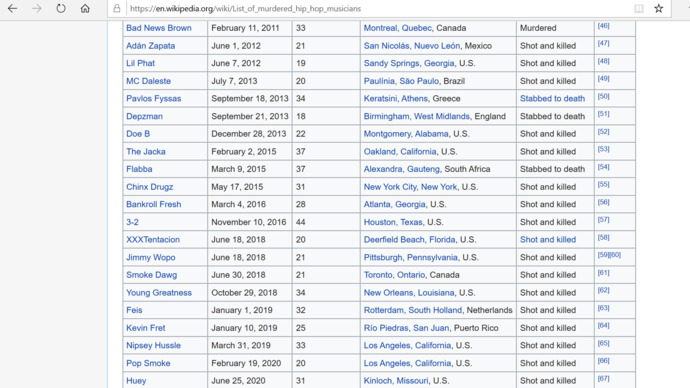
Task: Follow the Paulínia, São Paulo link
Action: pyautogui.click(x=401, y=81)
